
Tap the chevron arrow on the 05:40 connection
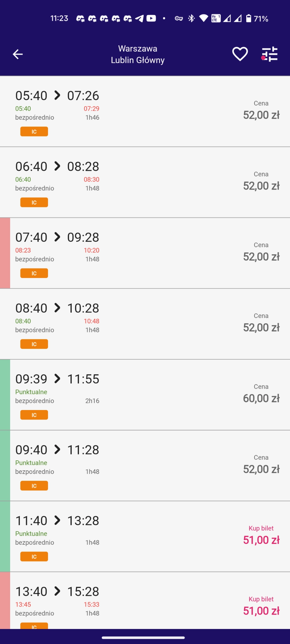[x=57, y=95]
